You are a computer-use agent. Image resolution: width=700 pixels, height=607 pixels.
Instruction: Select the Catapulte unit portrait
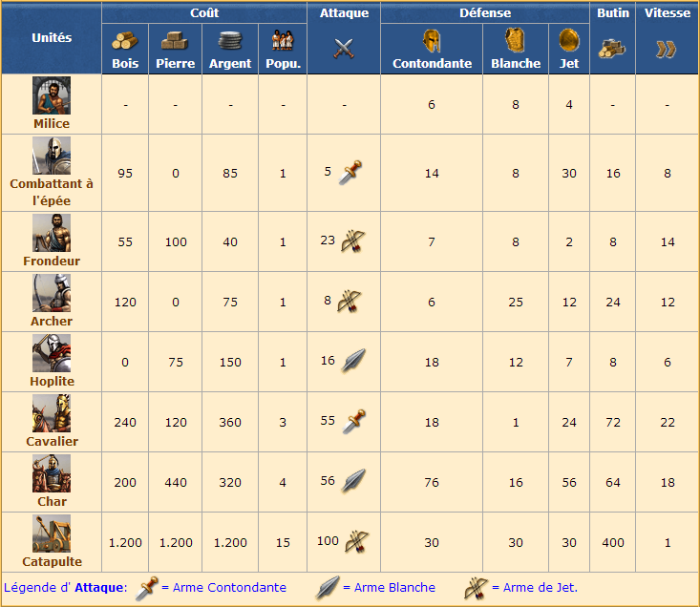pos(52,534)
